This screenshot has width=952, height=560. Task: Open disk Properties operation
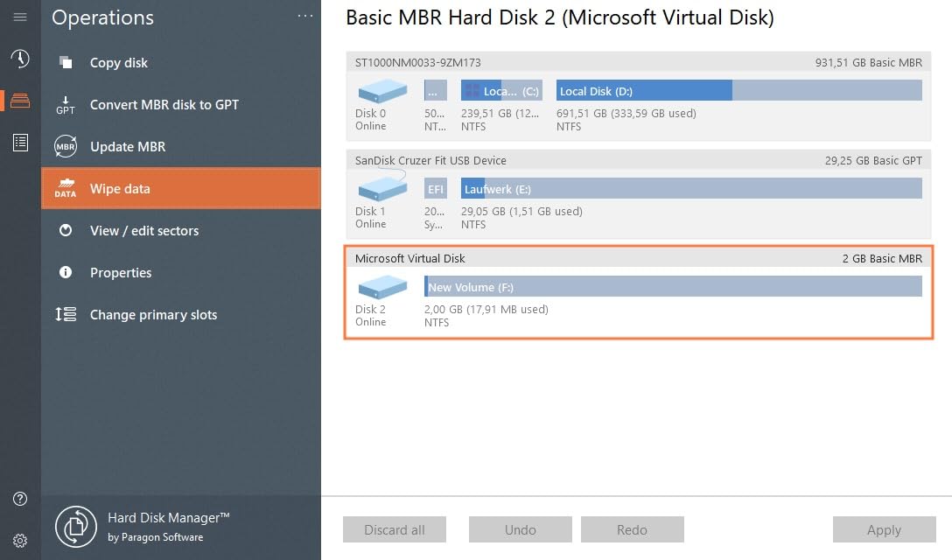point(181,272)
